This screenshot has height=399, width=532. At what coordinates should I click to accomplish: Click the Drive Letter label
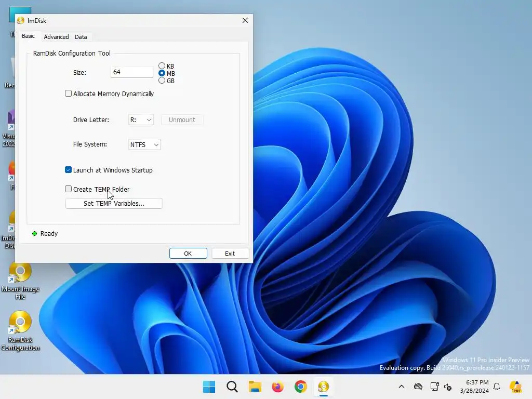click(91, 120)
